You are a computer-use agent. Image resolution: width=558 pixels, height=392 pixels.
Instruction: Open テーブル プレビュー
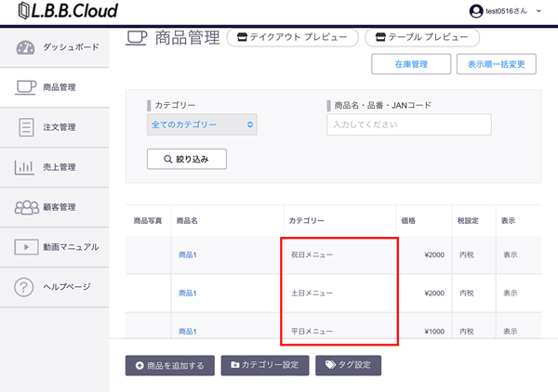point(422,37)
